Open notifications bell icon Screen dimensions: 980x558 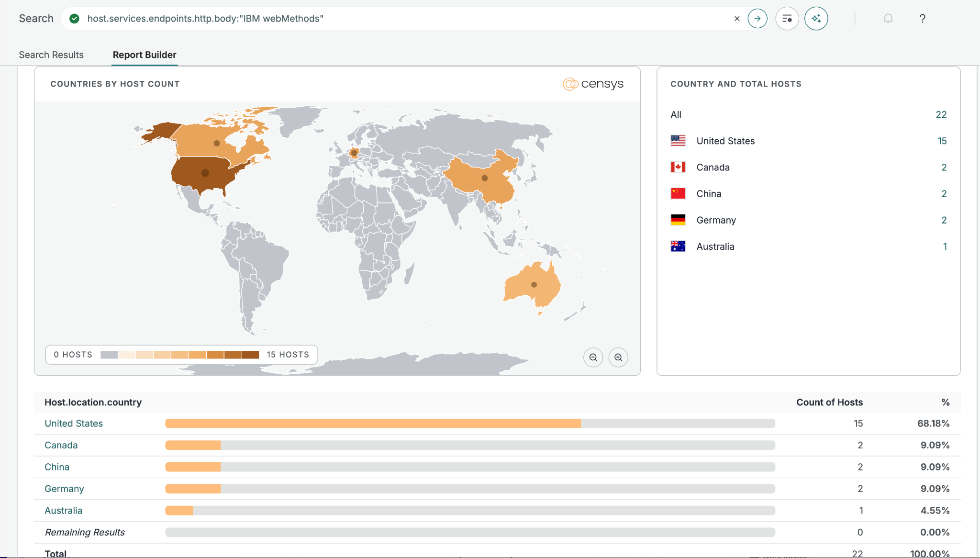click(888, 19)
